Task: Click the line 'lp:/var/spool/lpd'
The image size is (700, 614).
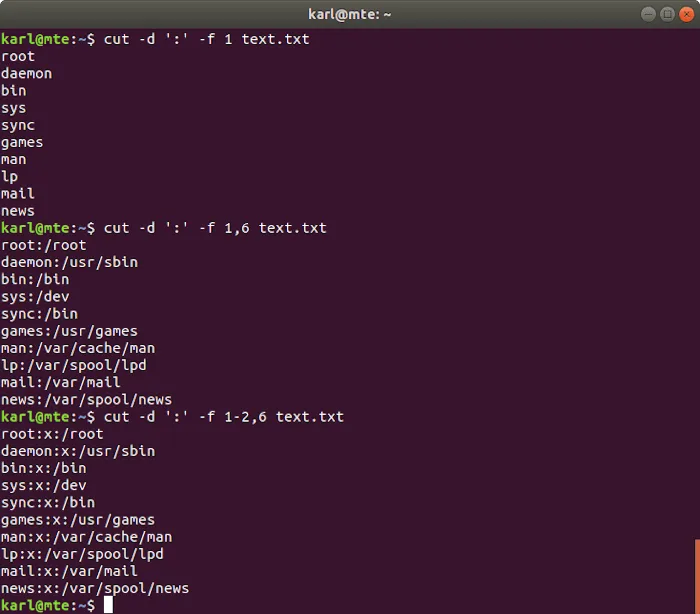Action: pyautogui.click(x=74, y=366)
